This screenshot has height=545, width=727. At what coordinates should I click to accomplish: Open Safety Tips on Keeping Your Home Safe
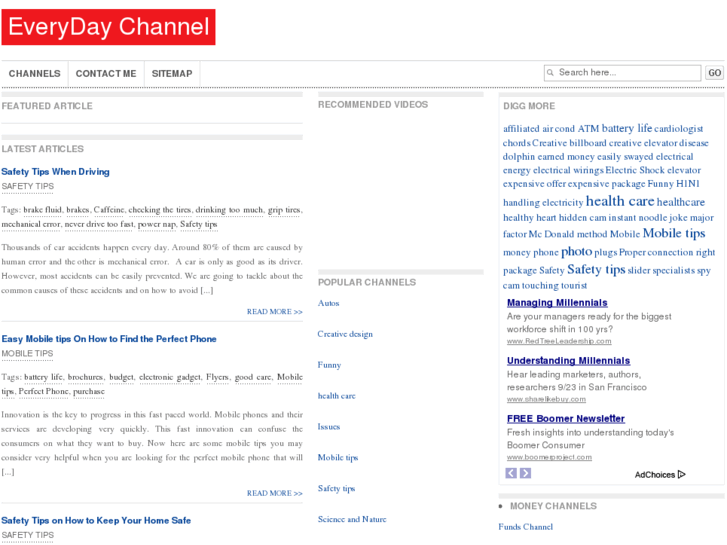[x=96, y=520]
